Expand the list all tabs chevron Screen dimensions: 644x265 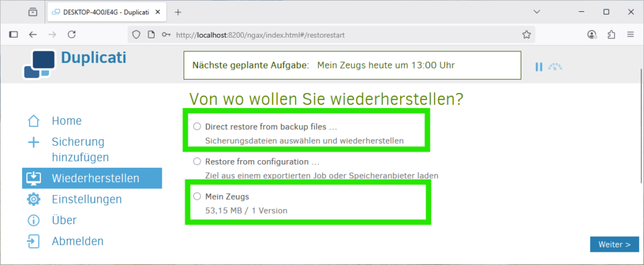[x=536, y=12]
